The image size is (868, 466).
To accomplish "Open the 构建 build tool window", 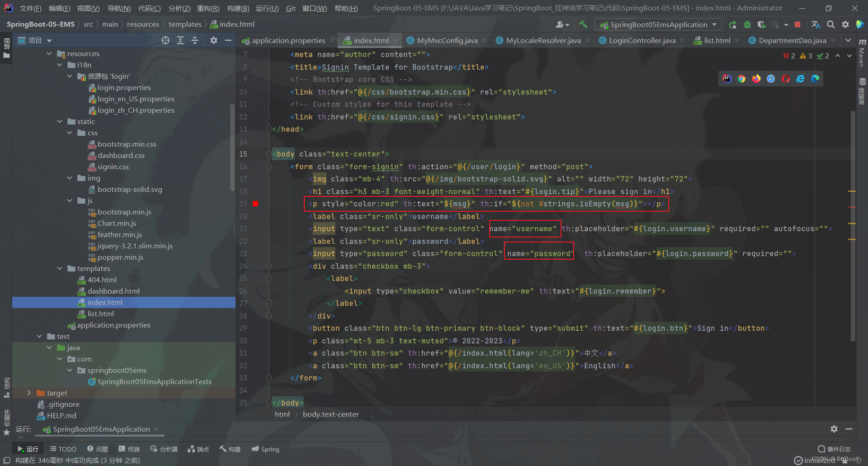I will pyautogui.click(x=230, y=449).
